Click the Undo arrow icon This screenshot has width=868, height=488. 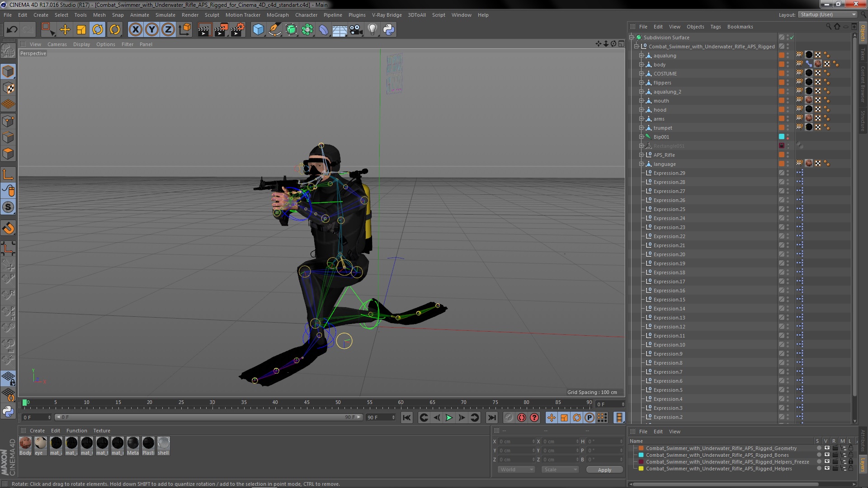coord(12,30)
